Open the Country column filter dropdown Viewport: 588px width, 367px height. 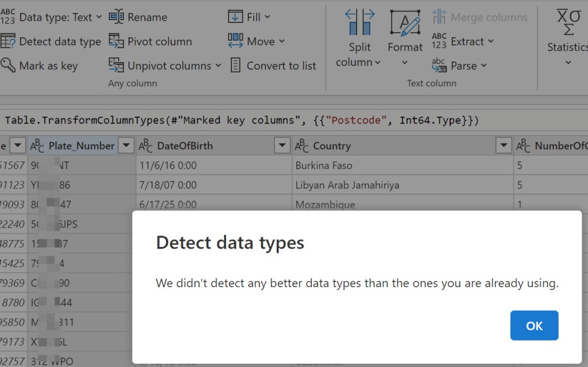[x=504, y=146]
